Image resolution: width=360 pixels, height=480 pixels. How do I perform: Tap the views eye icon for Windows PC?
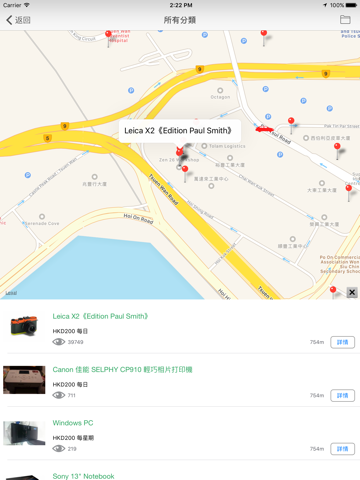(59, 449)
